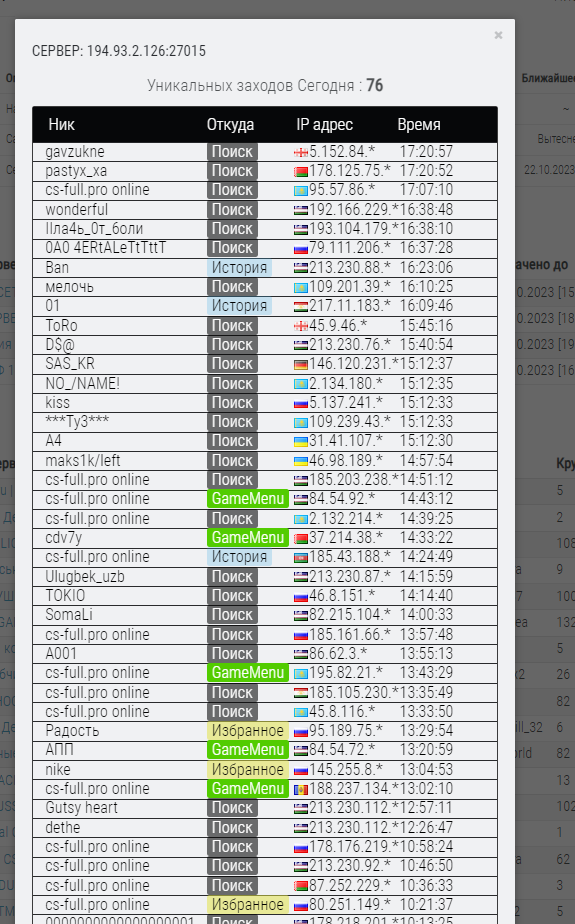Image resolution: width=575 pixels, height=924 pixels.
Task: Select the nickname Ulugbek_uzb
Action: pos(85,576)
